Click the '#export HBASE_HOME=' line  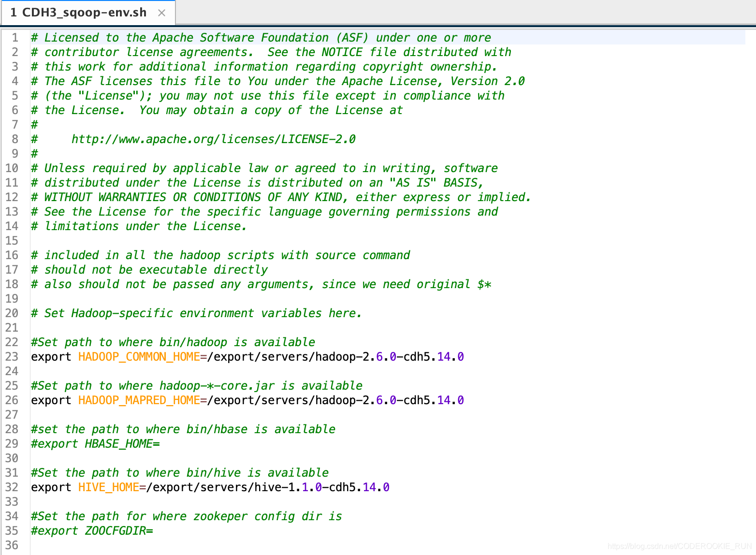coord(95,444)
